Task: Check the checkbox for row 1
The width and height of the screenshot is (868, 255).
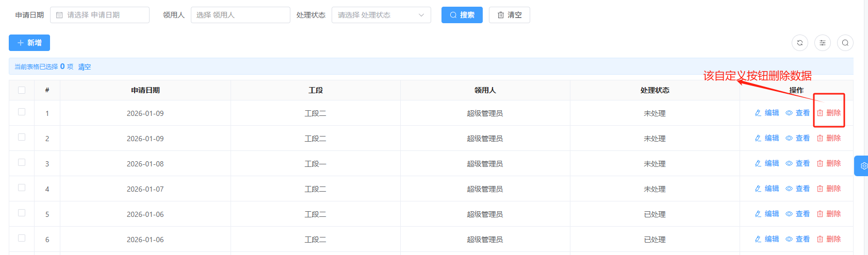Action: tap(22, 112)
